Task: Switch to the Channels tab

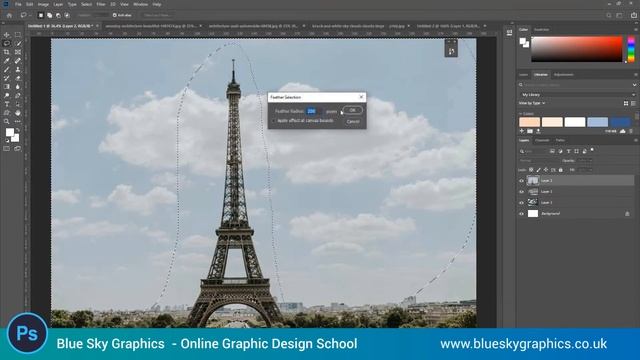Action: click(542, 140)
